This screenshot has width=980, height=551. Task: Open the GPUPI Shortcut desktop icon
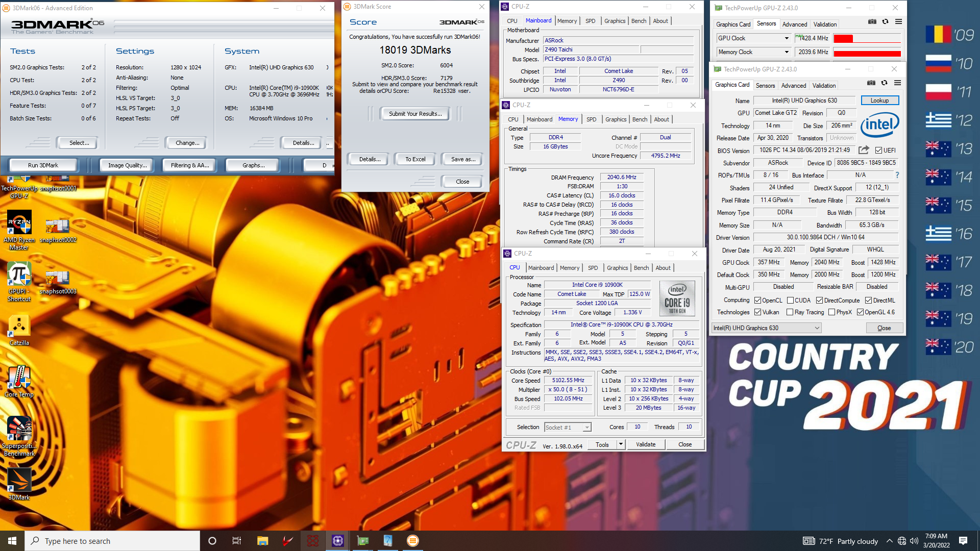[x=19, y=282]
